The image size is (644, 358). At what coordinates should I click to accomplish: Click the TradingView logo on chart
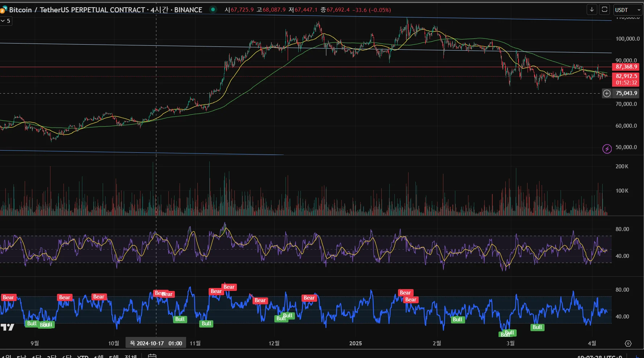point(7,328)
